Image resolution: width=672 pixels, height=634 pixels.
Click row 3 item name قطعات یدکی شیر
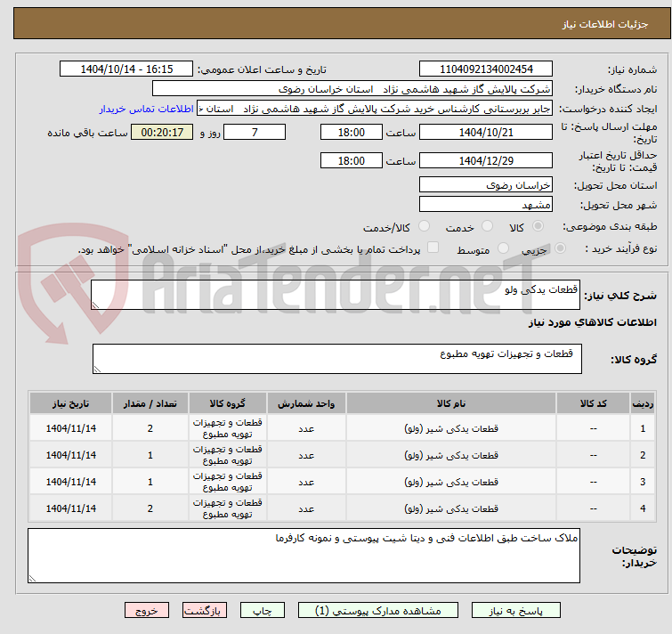[x=451, y=482]
